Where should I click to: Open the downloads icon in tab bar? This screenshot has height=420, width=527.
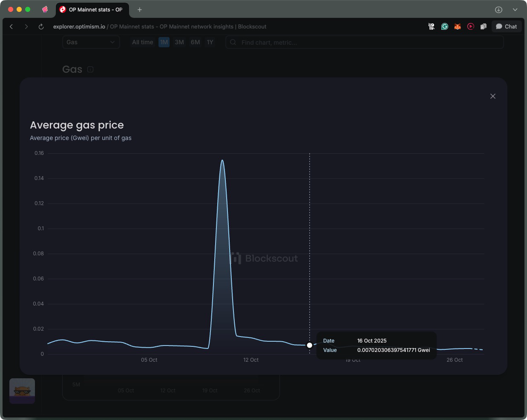498,9
